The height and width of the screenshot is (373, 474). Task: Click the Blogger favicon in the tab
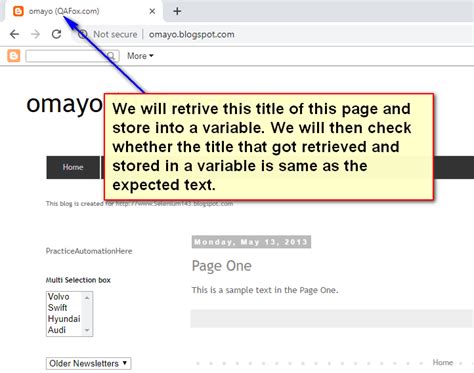coord(18,11)
